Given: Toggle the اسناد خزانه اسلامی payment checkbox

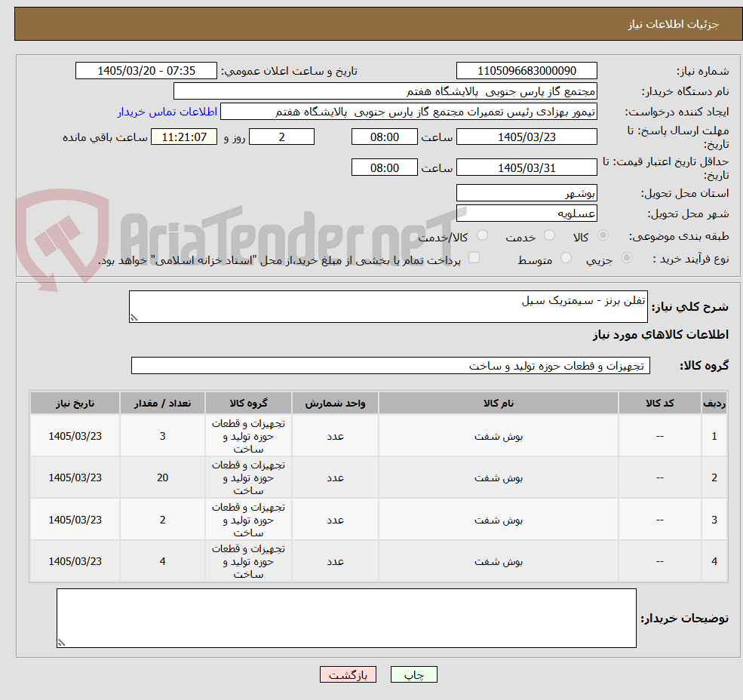Looking at the screenshot, I should 474,257.
